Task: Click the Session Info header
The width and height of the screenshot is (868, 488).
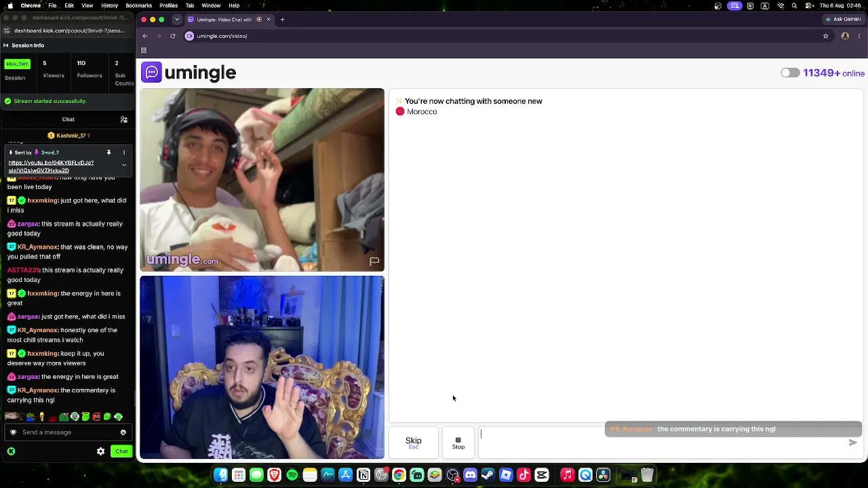Action: pyautogui.click(x=28, y=45)
